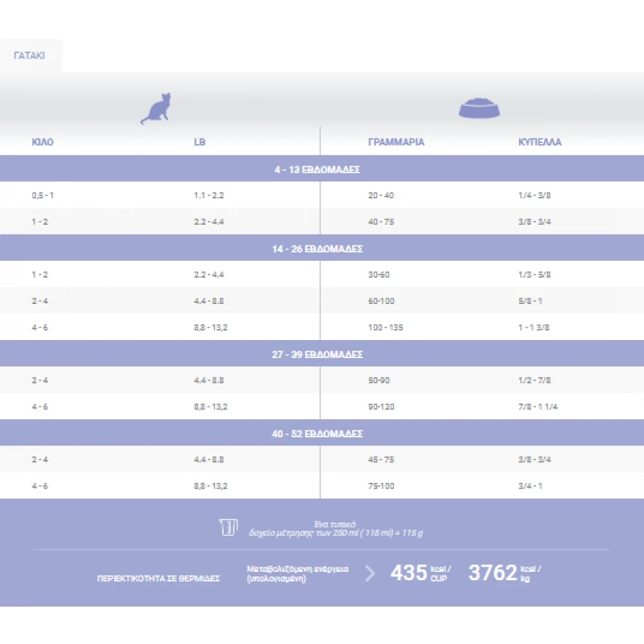This screenshot has width=644, height=644.
Task: Click the 7/8 - 1 1/4 cups cell
Action: (x=538, y=407)
